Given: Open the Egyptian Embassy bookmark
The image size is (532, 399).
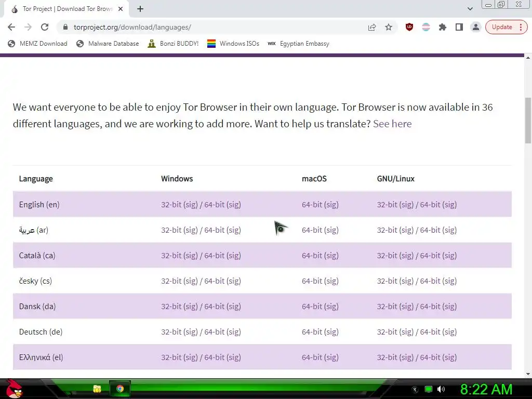Looking at the screenshot, I should tap(299, 44).
